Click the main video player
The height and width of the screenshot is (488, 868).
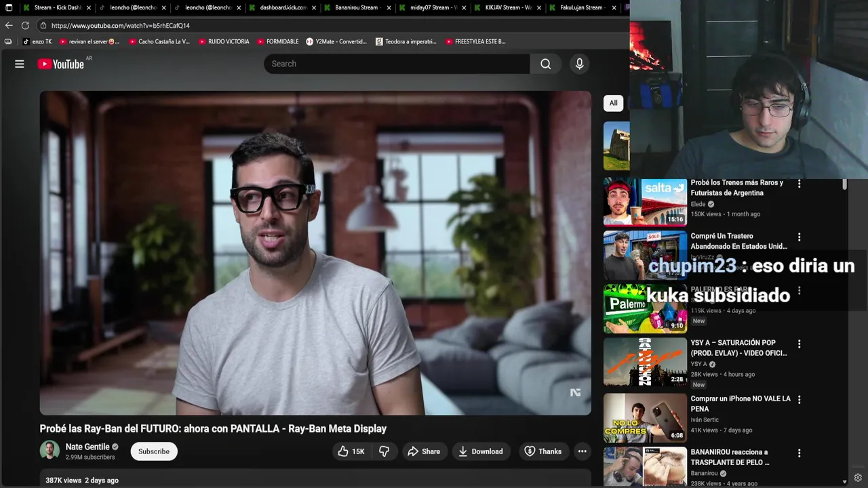315,253
